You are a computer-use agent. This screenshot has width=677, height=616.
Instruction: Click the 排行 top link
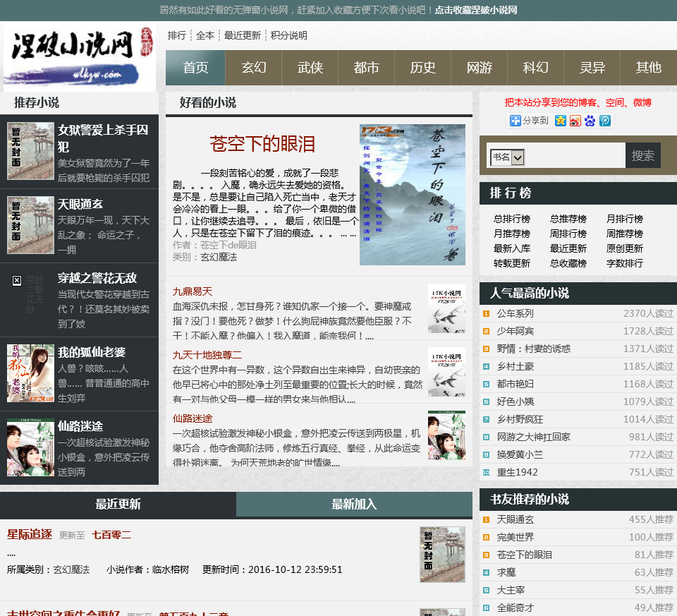click(176, 35)
